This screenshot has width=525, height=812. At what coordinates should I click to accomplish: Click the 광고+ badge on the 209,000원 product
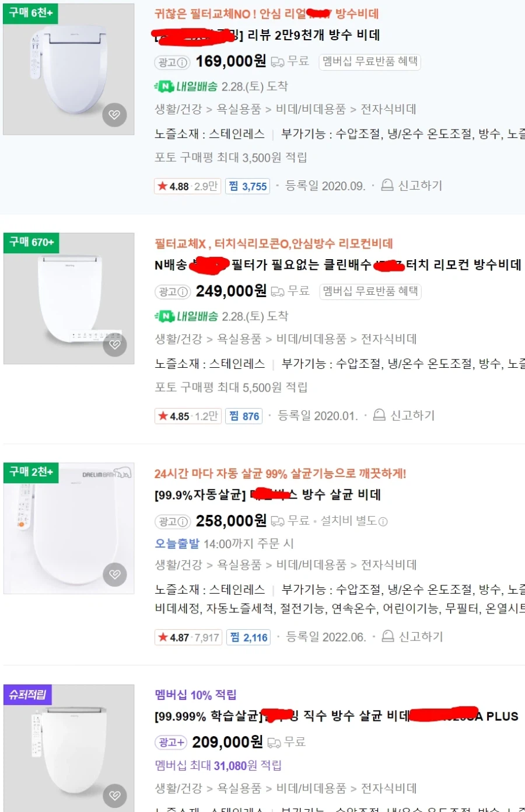pyautogui.click(x=170, y=741)
